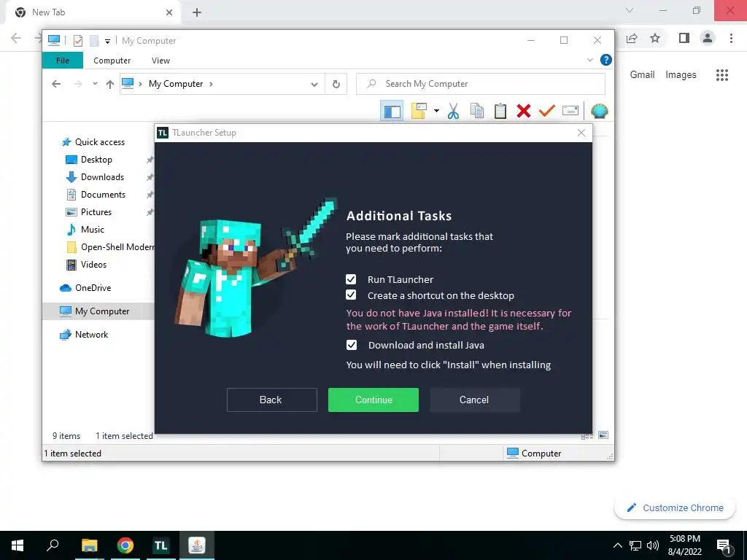Open Gmail link in Chrome

pos(642,75)
